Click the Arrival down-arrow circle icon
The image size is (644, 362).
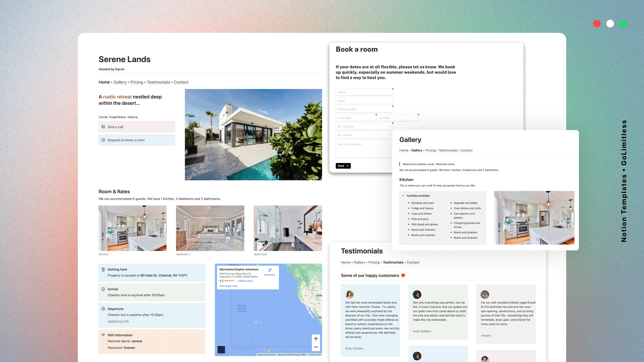(x=103, y=289)
